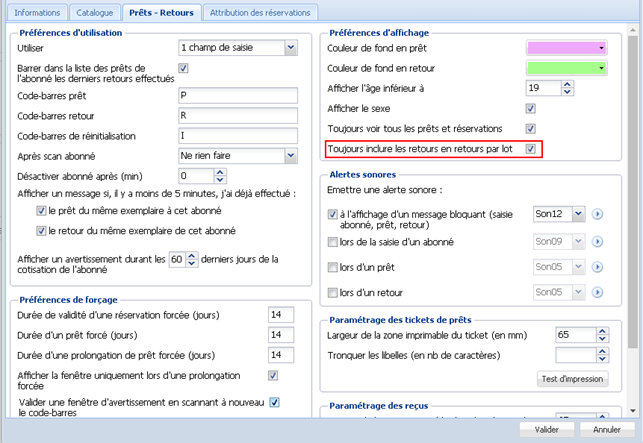This screenshot has width=643, height=443.
Task: Enable sound alert 'lors d'un prêt' checkbox
Action: (x=333, y=267)
